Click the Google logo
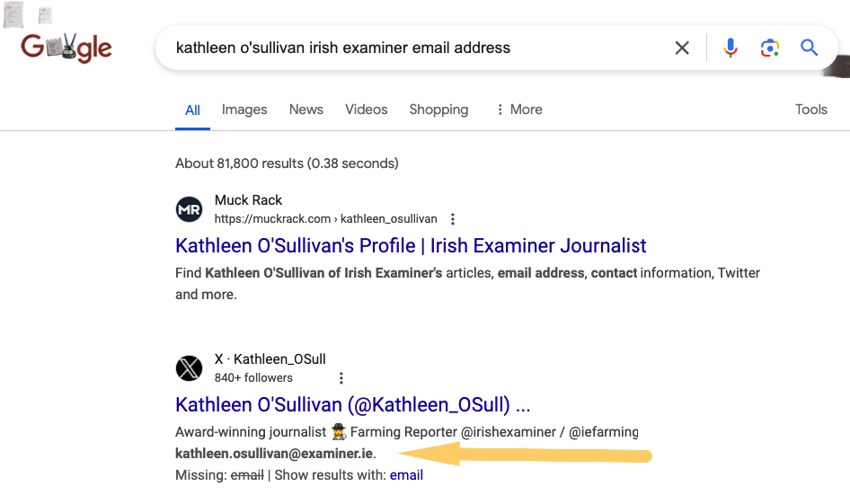Viewport: 850px width, 504px height. tap(66, 47)
